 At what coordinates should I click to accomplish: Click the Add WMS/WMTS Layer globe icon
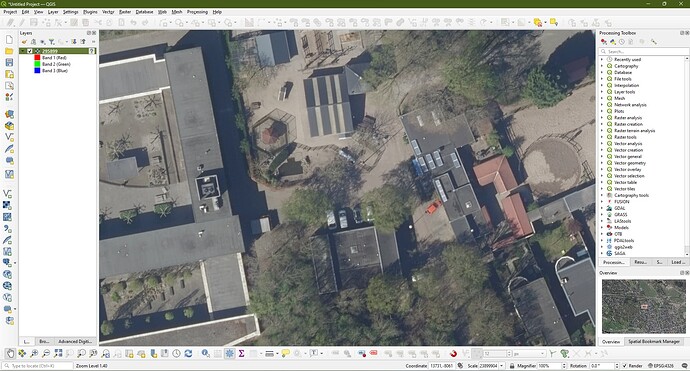7,274
